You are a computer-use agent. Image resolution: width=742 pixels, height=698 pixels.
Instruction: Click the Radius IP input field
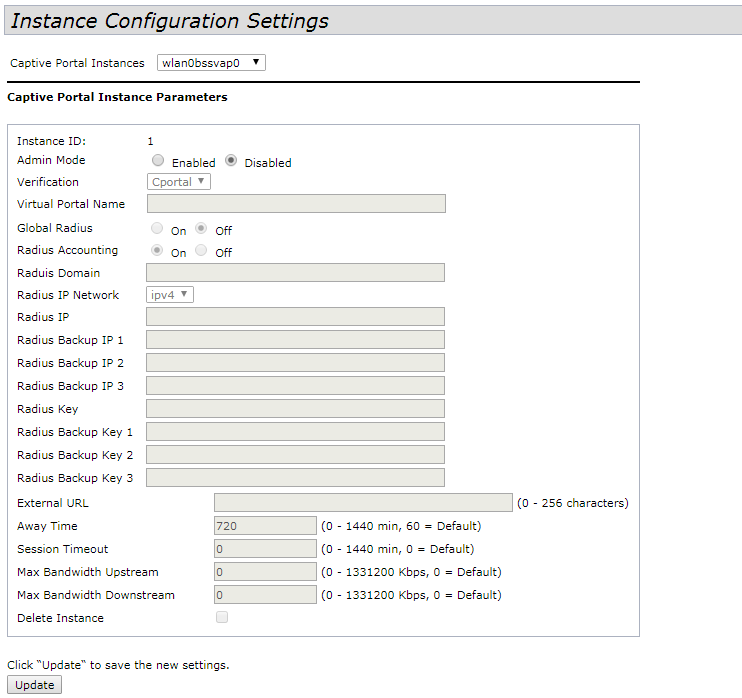pyautogui.click(x=295, y=317)
